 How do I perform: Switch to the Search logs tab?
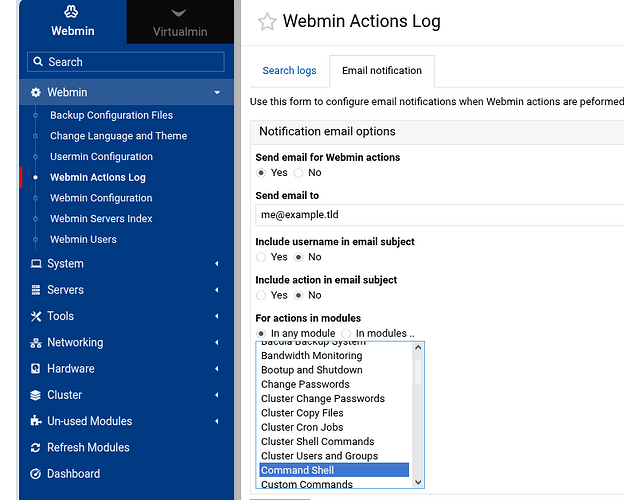click(289, 71)
